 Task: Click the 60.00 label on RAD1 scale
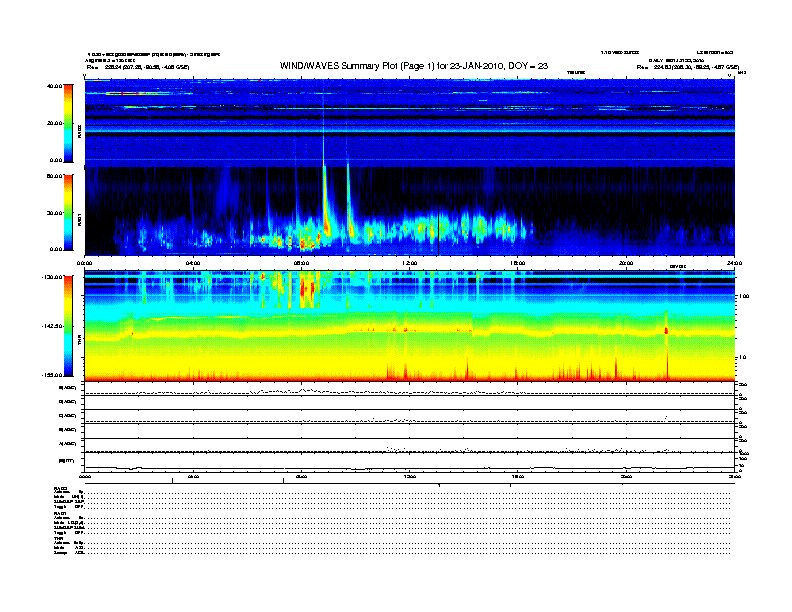pos(54,176)
